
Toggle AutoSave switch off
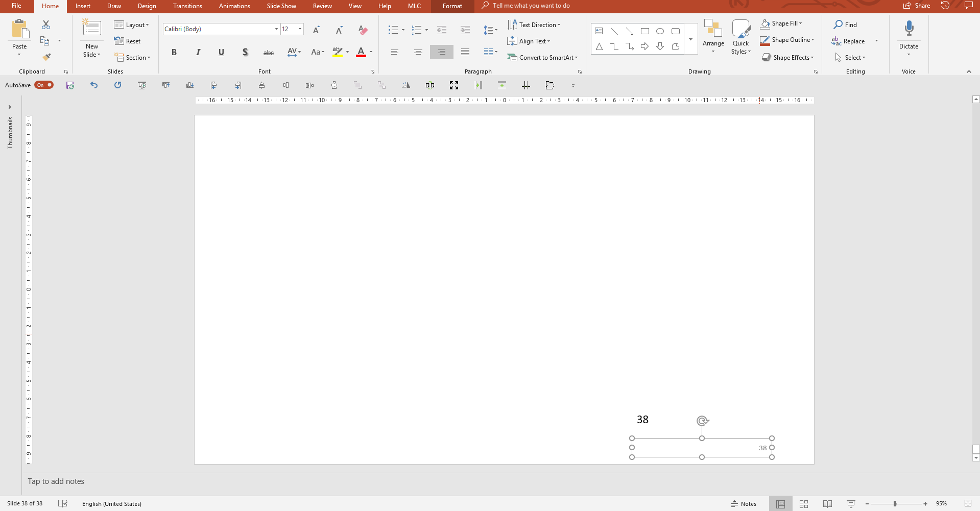44,85
